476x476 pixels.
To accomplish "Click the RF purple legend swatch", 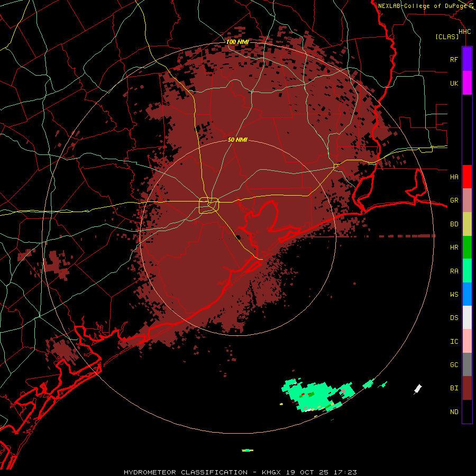I will tap(467, 59).
